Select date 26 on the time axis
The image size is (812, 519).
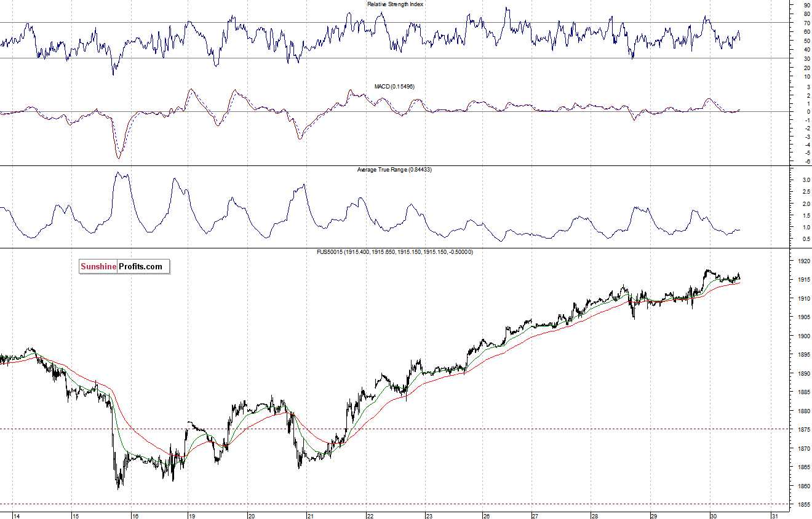[486, 515]
